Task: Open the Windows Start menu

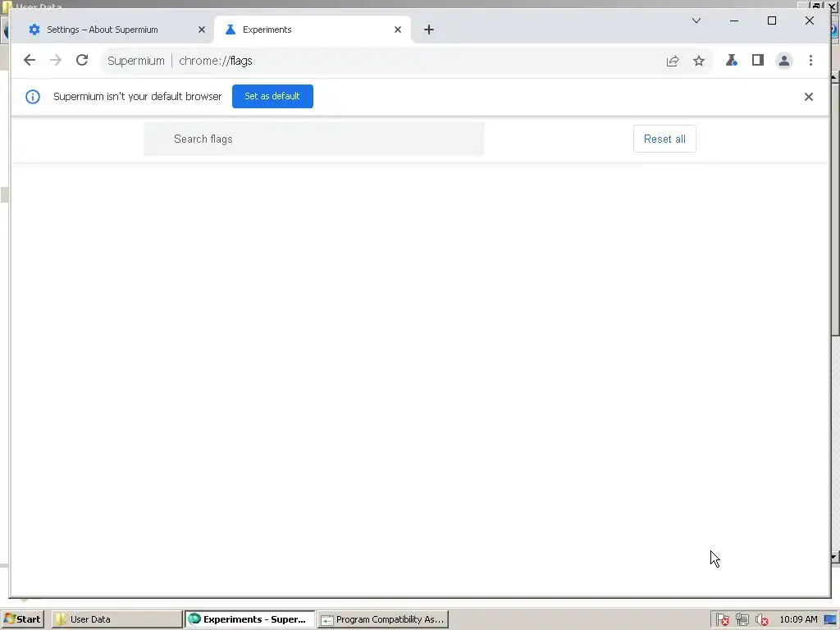Action: point(22,619)
